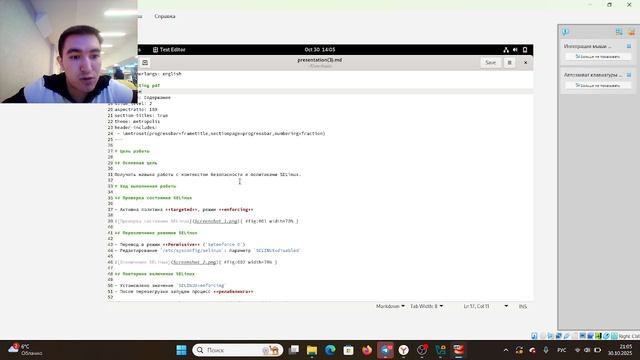This screenshot has height=360, width=640.
Task: Open Firefox from the taskbar
Action: 367,350
